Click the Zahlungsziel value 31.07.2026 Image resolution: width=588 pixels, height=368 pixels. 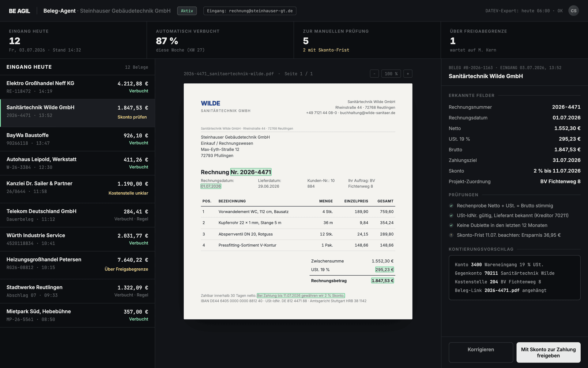click(x=566, y=160)
